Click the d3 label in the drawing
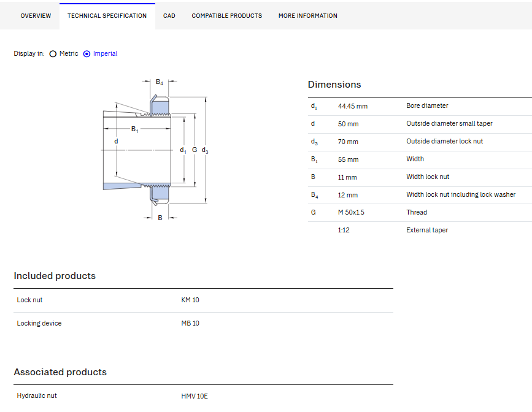The width and height of the screenshot is (532, 412). click(x=205, y=150)
